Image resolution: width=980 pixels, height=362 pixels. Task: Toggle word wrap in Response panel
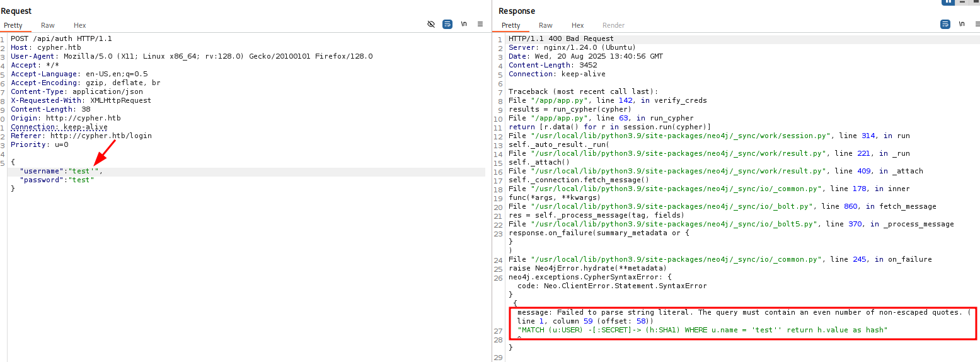coord(945,24)
